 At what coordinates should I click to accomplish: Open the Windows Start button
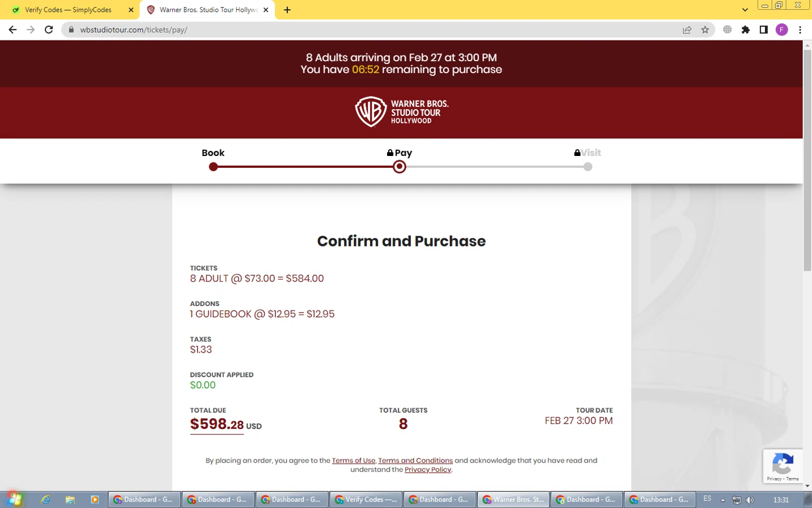[x=15, y=499]
